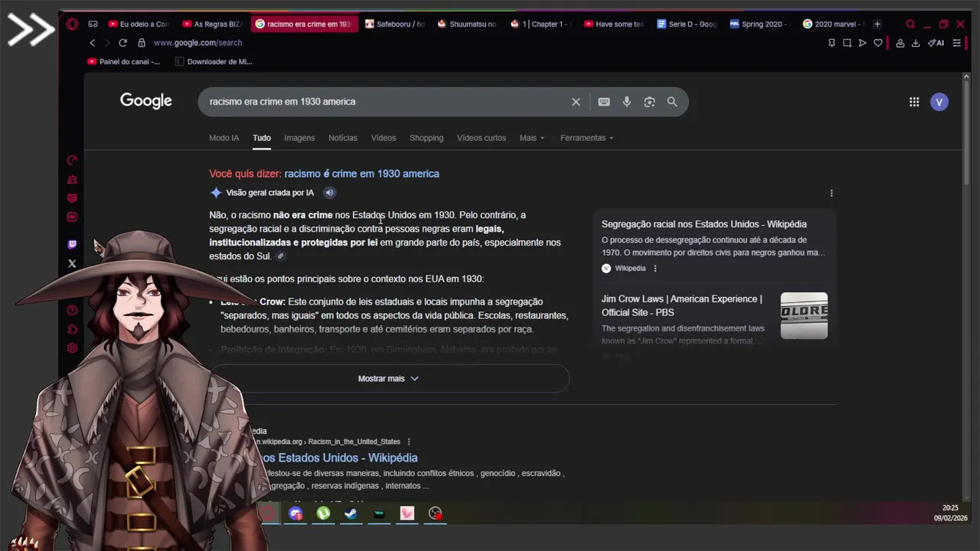Image resolution: width=980 pixels, height=551 pixels.
Task: Open GX Cleaner icon in sidebar
Action: pyautogui.click(x=72, y=179)
